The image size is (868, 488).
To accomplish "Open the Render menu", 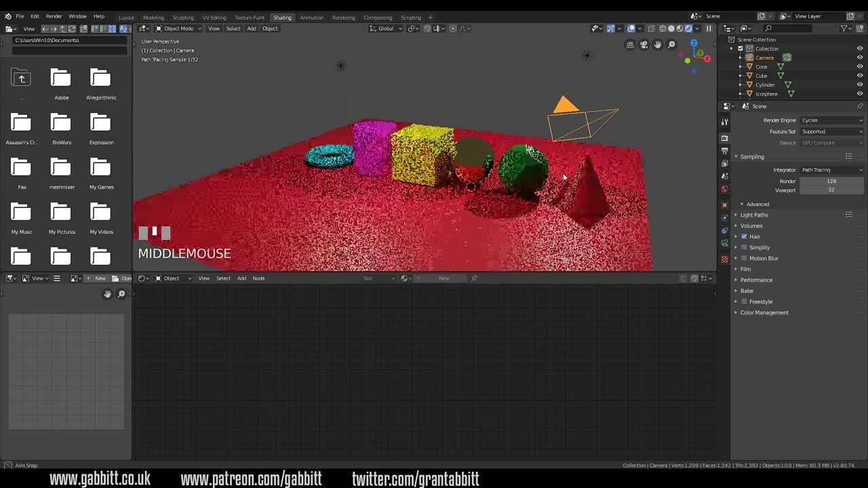I will click(x=53, y=16).
